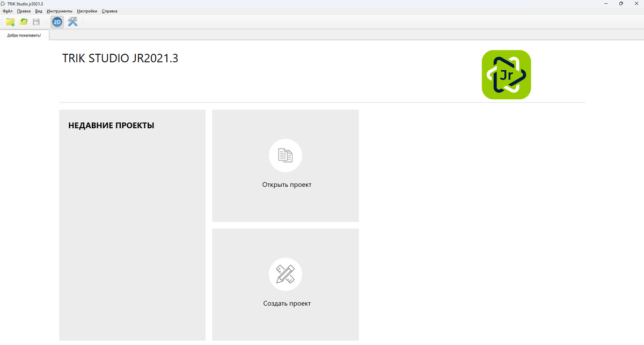644x345 pixels.
Task: Click the НЕДАВНИЕ ПРОЕКТЫ heading
Action: tap(111, 126)
